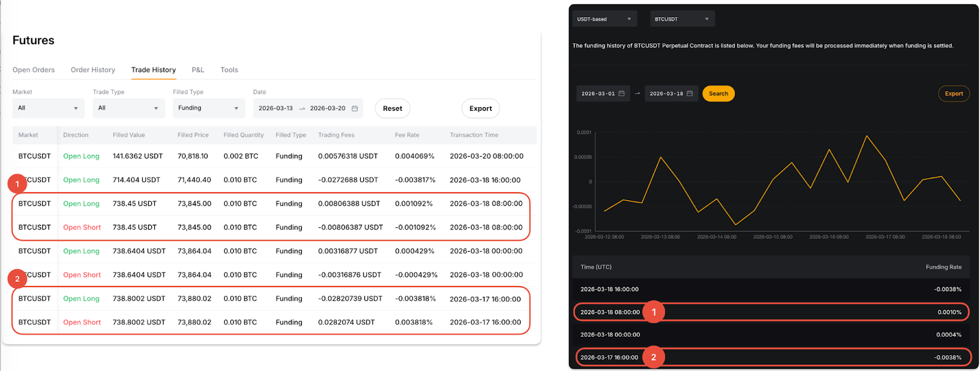Open the Trade Type dropdown
Image resolution: width=980 pixels, height=371 pixels.
coord(129,108)
